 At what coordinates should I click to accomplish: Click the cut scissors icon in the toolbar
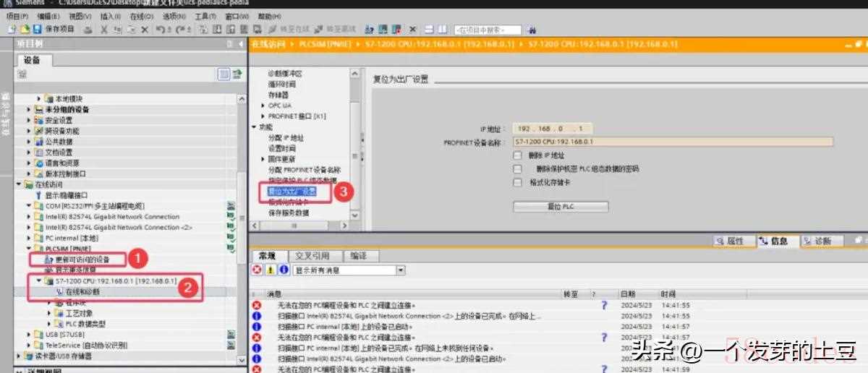pyautogui.click(x=105, y=30)
